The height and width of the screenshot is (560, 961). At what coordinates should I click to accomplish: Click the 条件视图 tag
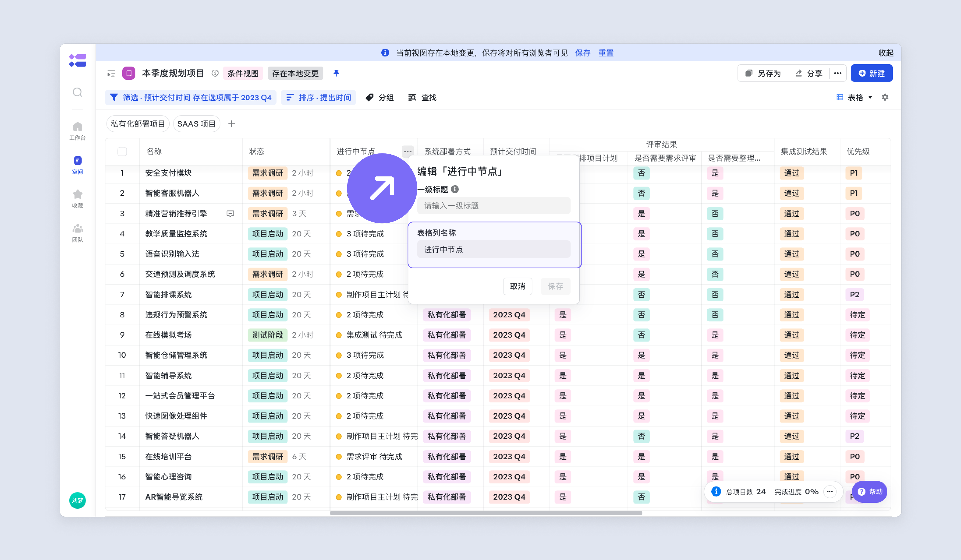tap(243, 73)
